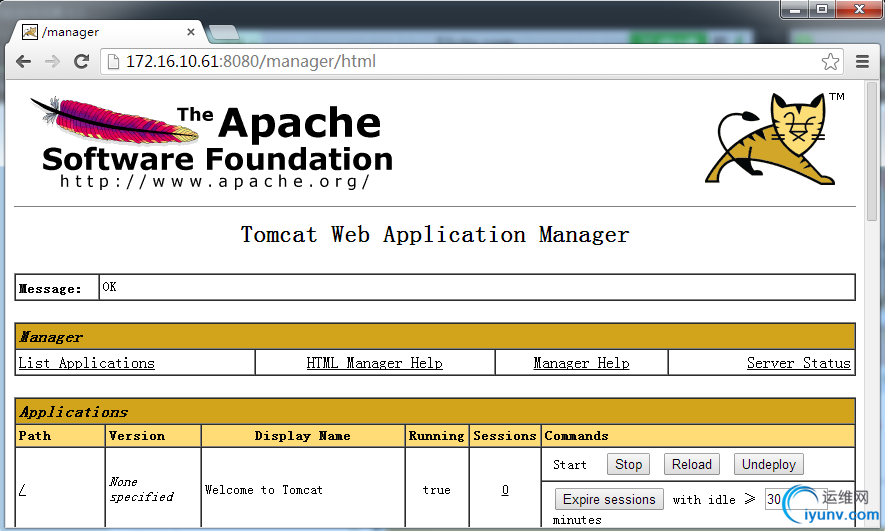This screenshot has height=531, width=885.
Task: Reload the page with the refresh icon
Action: [82, 62]
